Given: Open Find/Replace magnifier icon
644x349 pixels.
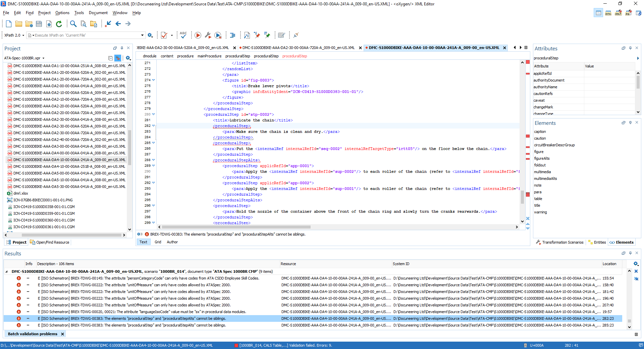Looking at the screenshot, I should 73,24.
